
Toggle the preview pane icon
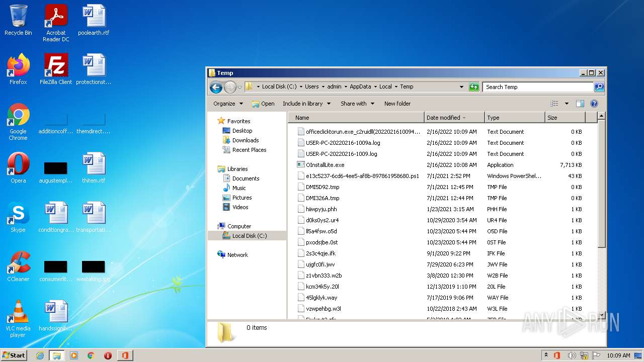coord(580,104)
